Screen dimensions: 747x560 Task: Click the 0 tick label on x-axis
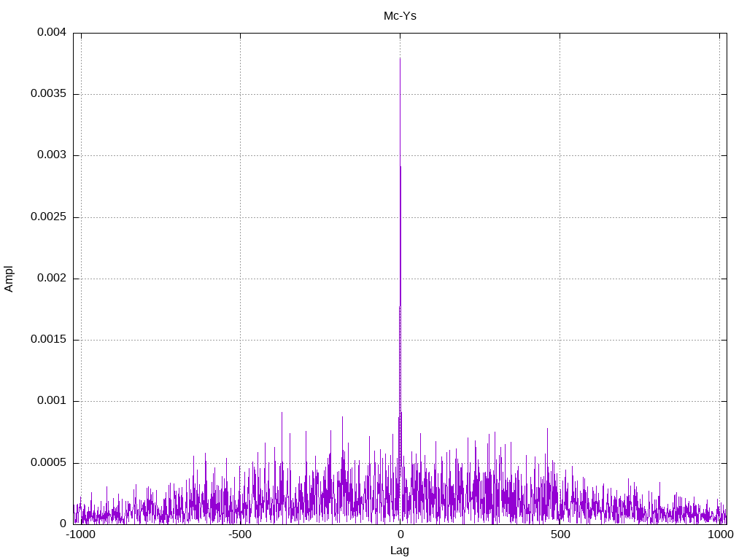tap(400, 534)
